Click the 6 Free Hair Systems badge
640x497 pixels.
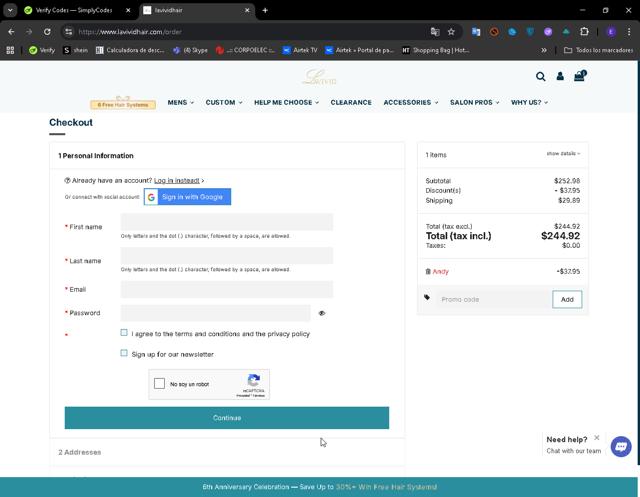click(x=123, y=104)
